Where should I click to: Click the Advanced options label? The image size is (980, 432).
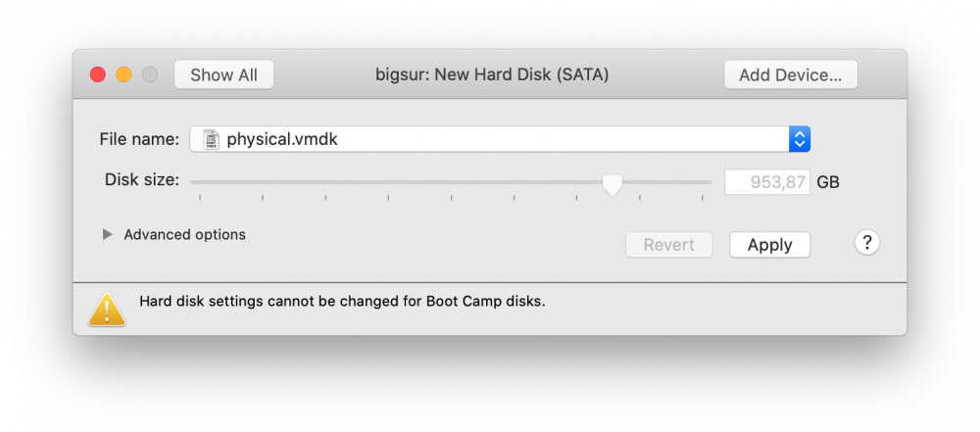click(184, 235)
